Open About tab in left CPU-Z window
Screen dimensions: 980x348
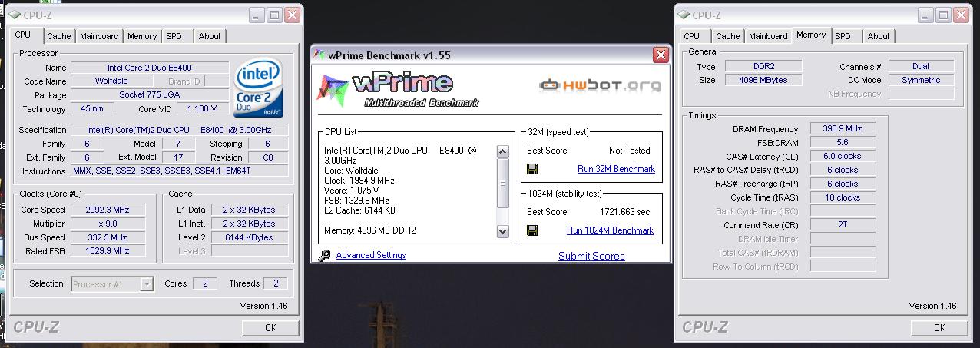point(210,36)
